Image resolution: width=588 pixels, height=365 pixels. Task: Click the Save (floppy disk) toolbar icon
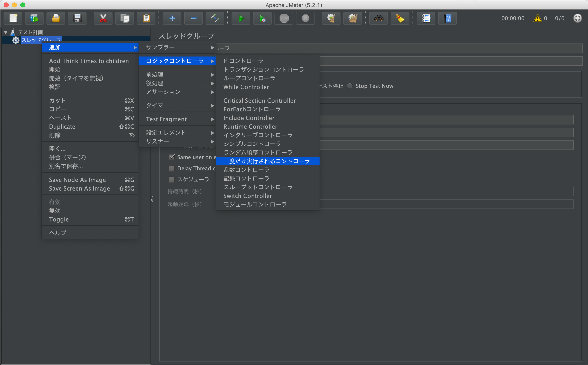tap(77, 18)
